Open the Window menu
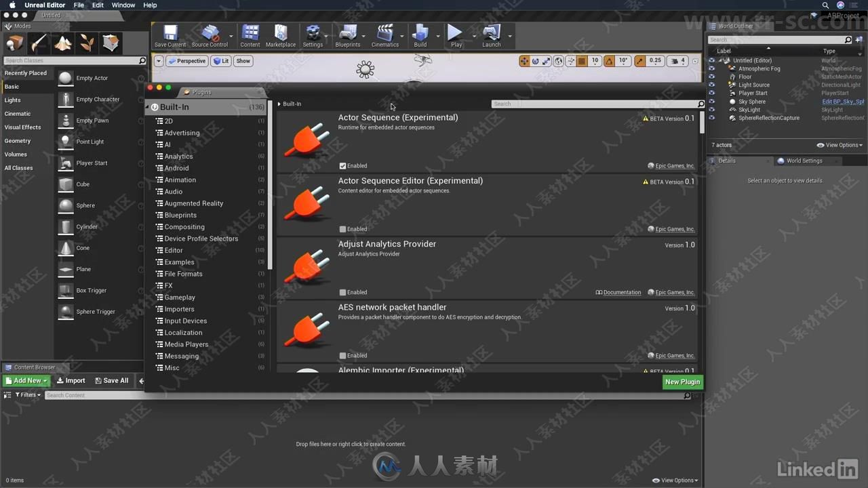Screen dimensions: 868x488 tap(123, 5)
